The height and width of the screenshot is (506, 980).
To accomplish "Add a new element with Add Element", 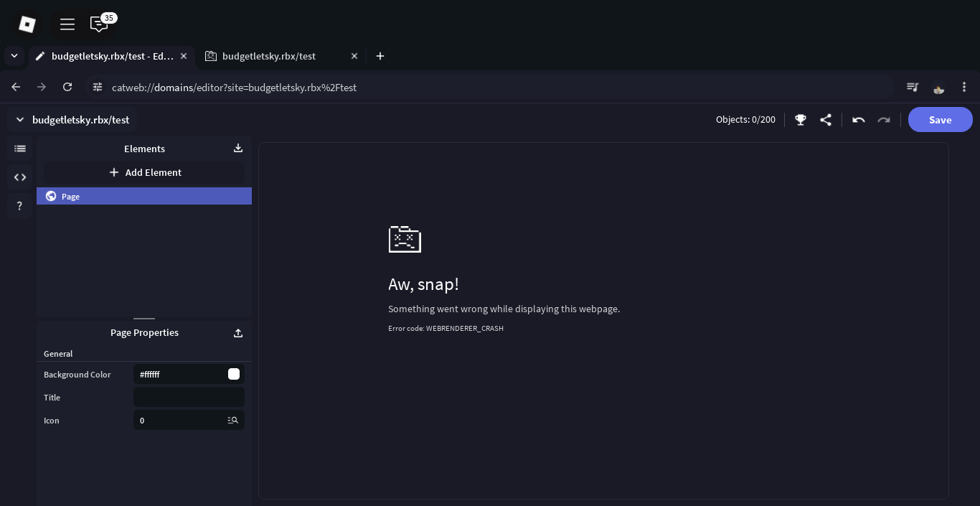I will (144, 172).
